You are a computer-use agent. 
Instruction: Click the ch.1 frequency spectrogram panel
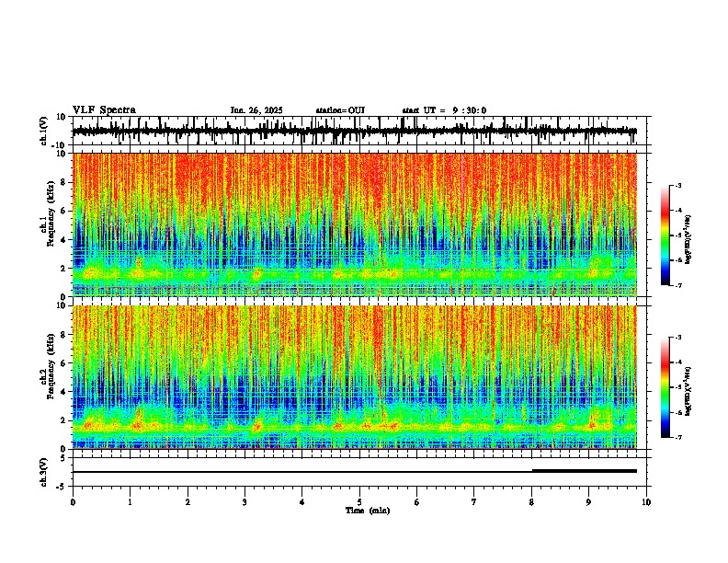pyautogui.click(x=355, y=224)
